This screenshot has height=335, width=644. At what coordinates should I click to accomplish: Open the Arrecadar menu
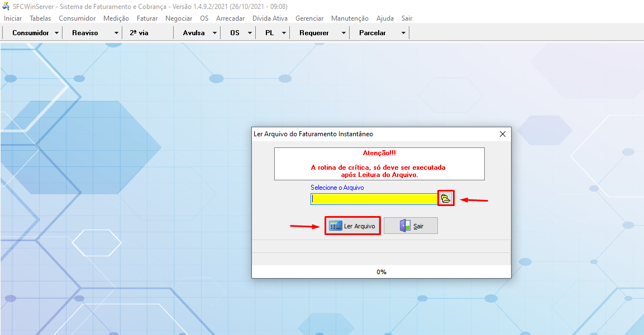pyautogui.click(x=230, y=18)
